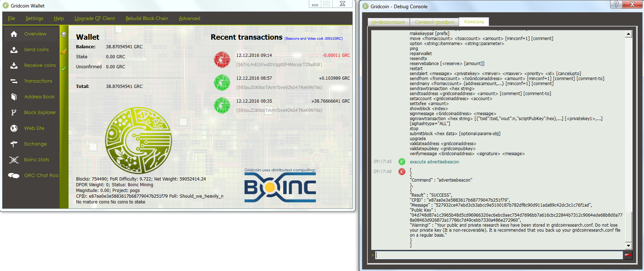Image resolution: width=644 pixels, height=271 pixels.
Task: Open the Overview home icon
Action: coord(14,34)
